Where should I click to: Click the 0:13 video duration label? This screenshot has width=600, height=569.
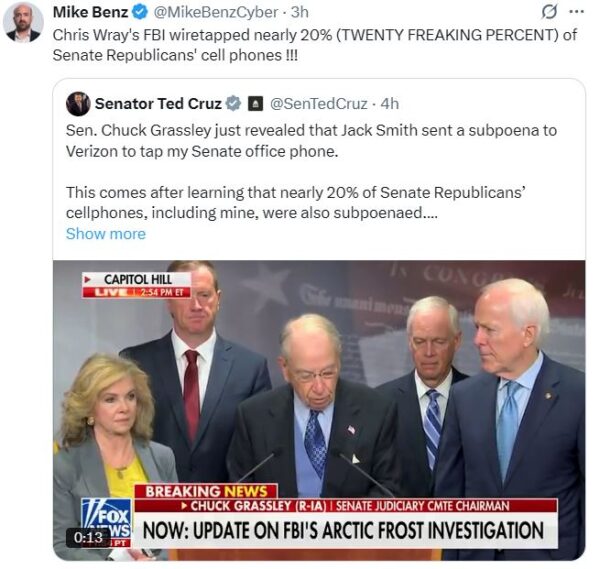88,537
